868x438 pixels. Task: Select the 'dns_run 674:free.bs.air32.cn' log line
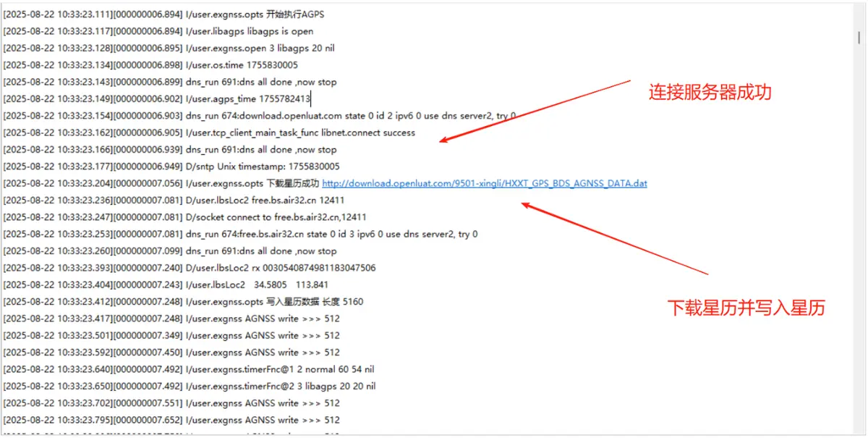[240, 234]
